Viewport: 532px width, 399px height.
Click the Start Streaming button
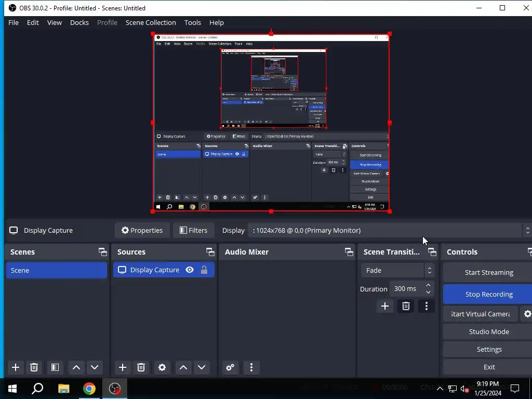click(x=488, y=272)
